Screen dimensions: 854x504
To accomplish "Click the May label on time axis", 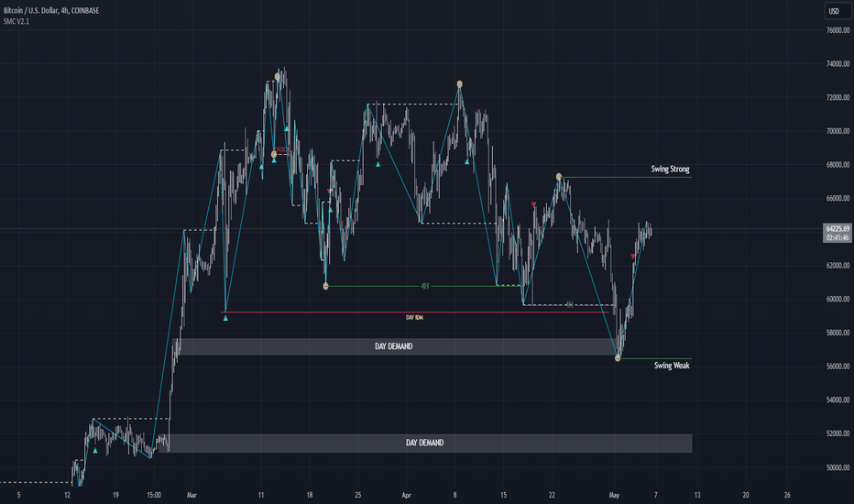I will coord(614,495).
